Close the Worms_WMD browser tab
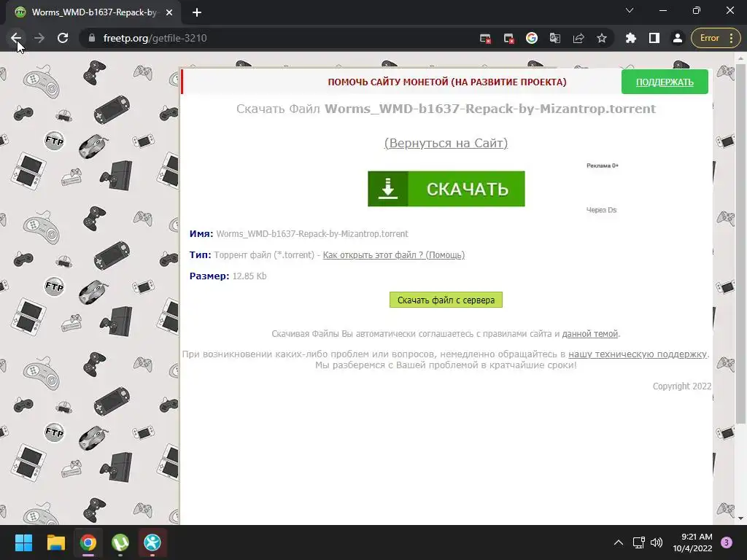Screen dimensions: 747x560 point(169,12)
